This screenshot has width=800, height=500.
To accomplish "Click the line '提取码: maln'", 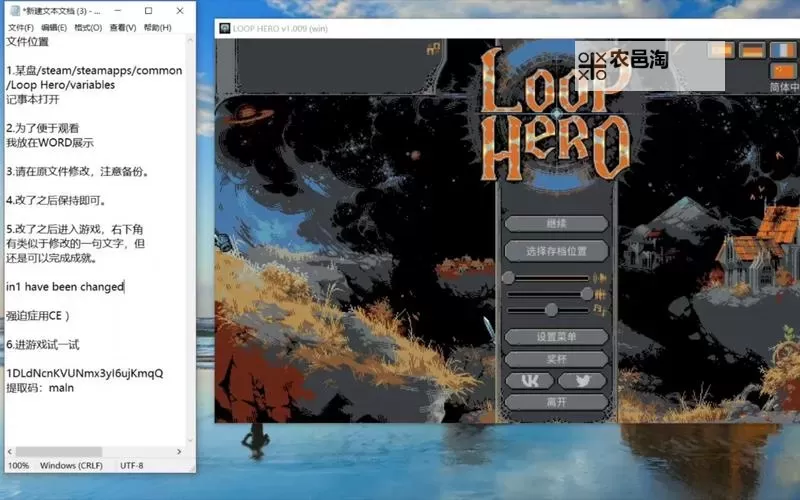I will (x=40, y=388).
